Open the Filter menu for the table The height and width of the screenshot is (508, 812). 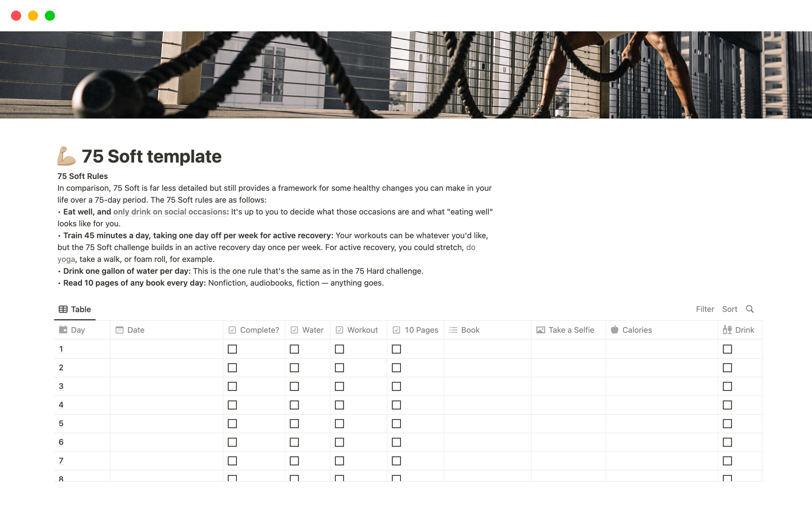705,309
